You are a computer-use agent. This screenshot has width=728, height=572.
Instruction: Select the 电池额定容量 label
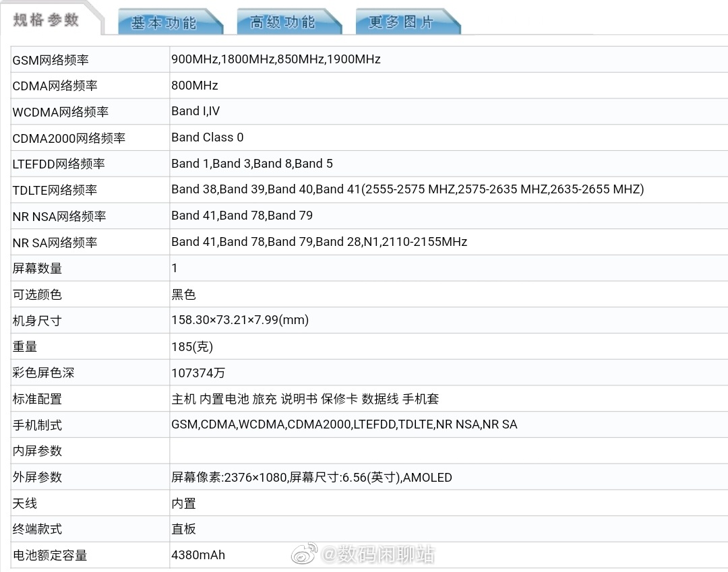click(x=50, y=555)
